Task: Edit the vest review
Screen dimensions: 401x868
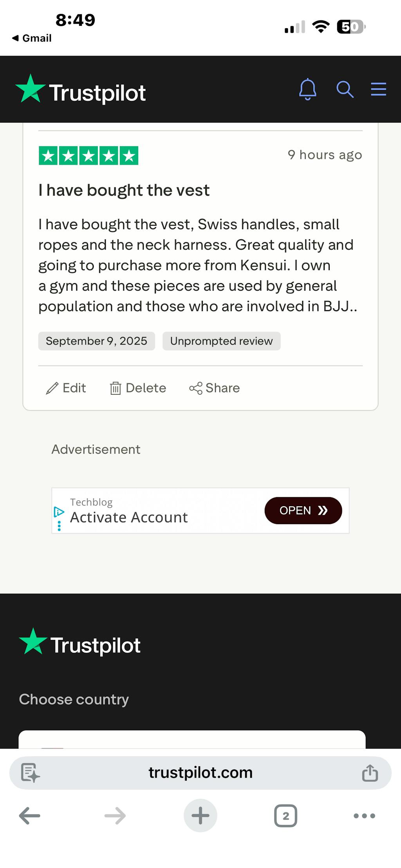Action: coord(66,388)
